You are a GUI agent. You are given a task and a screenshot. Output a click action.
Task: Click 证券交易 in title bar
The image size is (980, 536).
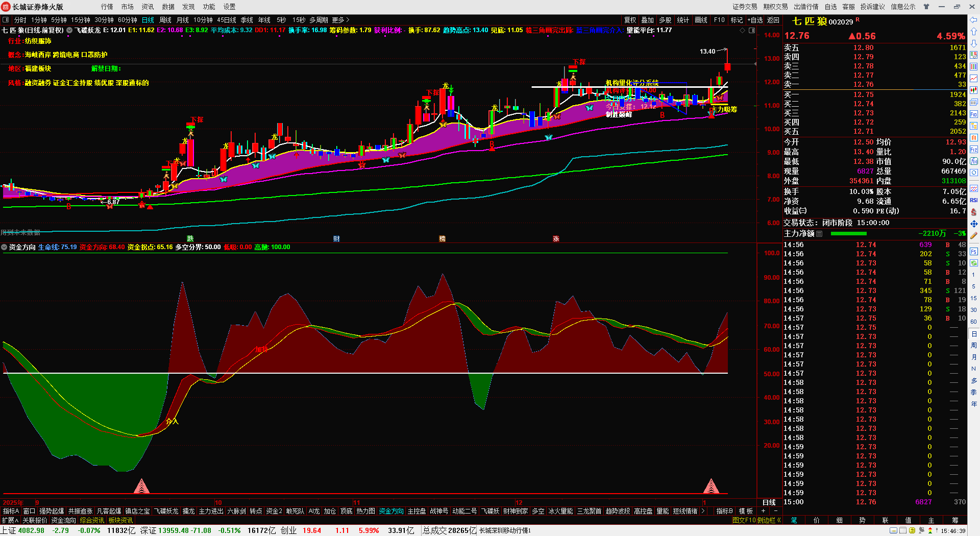[x=745, y=7]
